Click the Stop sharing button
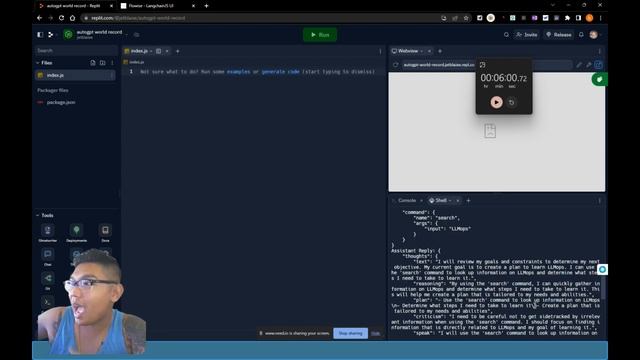This screenshot has width=640, height=360. [350, 333]
